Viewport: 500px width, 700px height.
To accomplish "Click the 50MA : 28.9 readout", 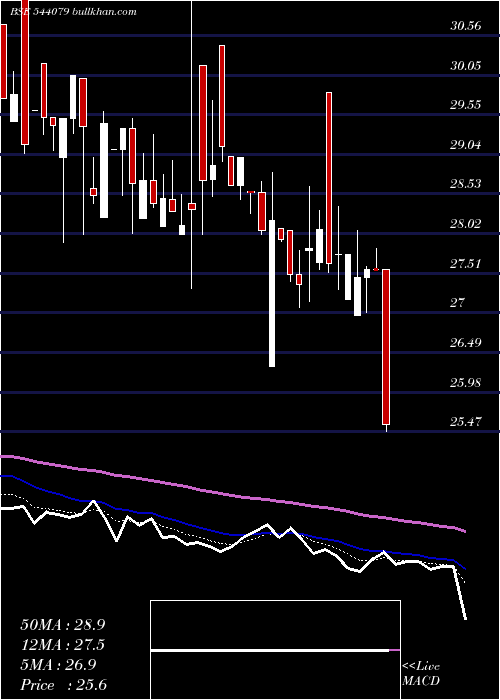I will [63, 624].
